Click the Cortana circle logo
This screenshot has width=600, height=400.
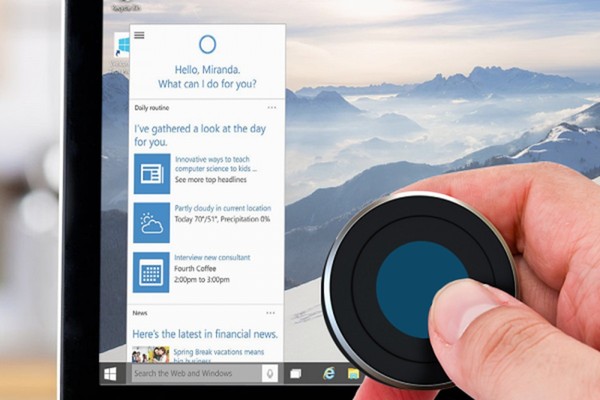click(x=207, y=44)
